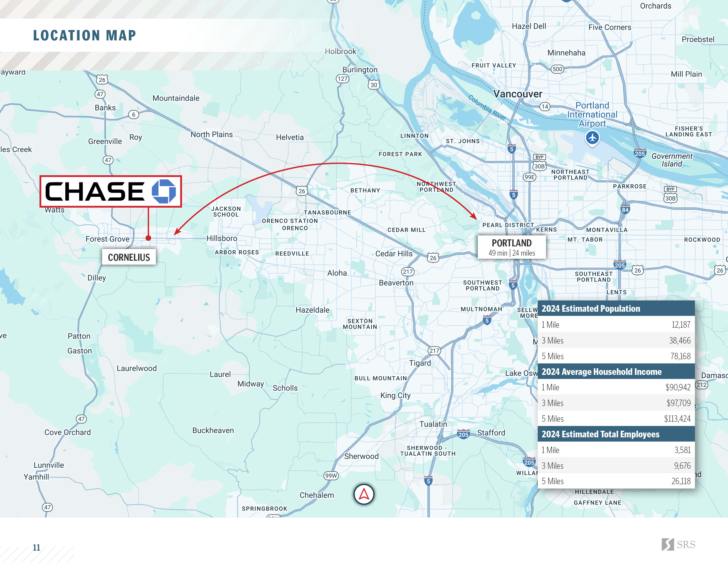728x563 pixels.
Task: Click the 2024 Average Household Income header
Action: 616,372
